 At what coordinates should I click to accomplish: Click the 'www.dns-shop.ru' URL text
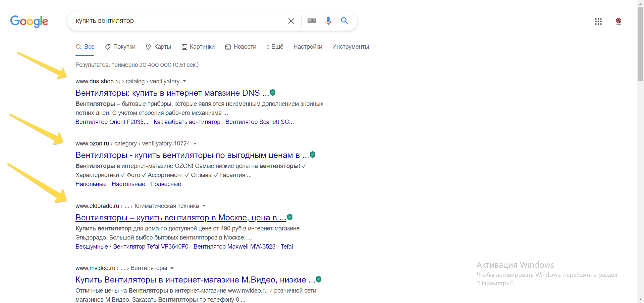[x=98, y=81]
